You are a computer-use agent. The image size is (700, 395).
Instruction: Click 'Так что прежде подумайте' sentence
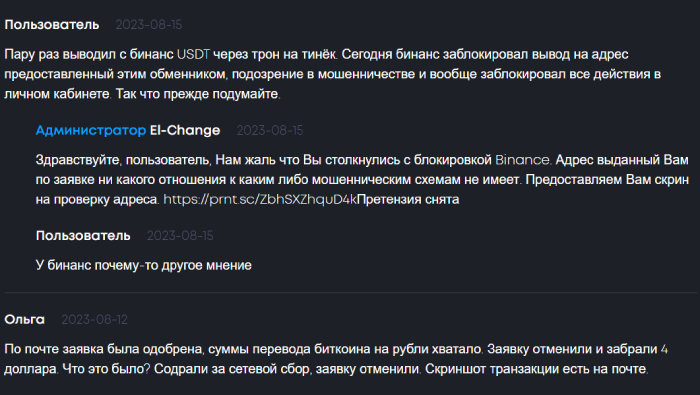pos(198,94)
